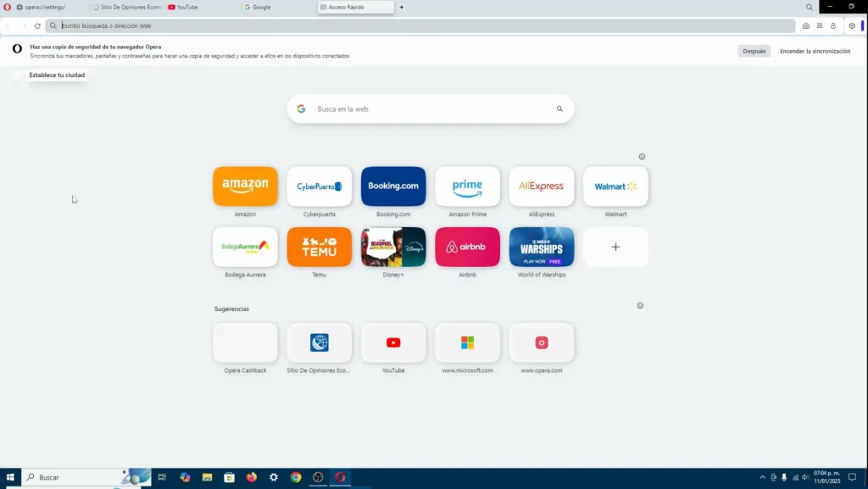Open the World of Warships tile
The height and width of the screenshot is (489, 868).
[542, 247]
